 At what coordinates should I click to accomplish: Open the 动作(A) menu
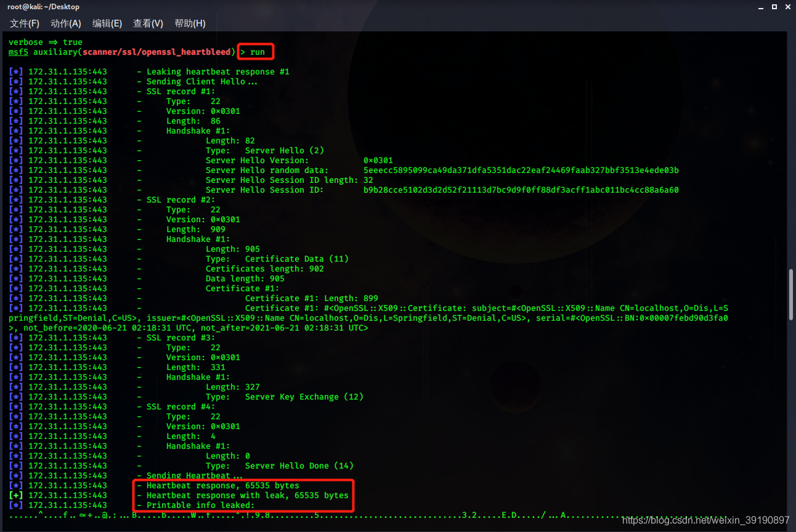(x=66, y=23)
